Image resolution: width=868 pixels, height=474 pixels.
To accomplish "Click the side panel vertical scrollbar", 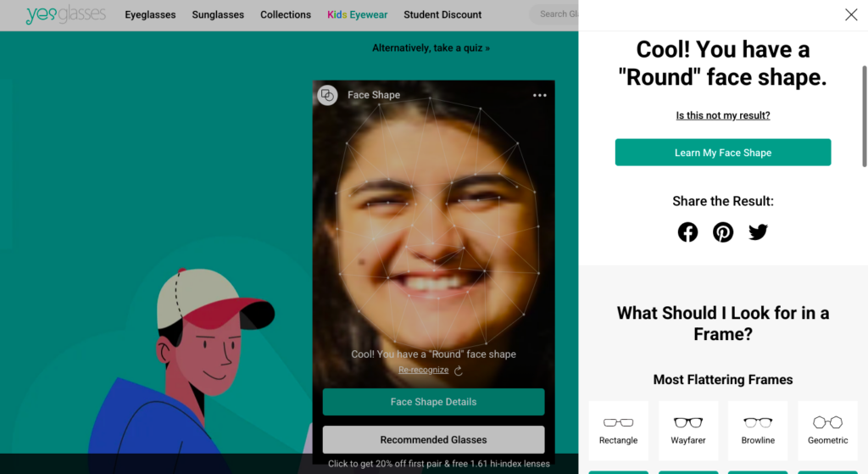I will pyautogui.click(x=864, y=116).
